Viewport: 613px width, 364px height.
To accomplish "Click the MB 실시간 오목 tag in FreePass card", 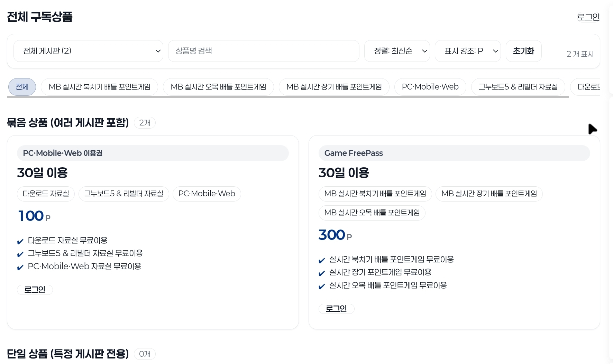I will 372,213.
